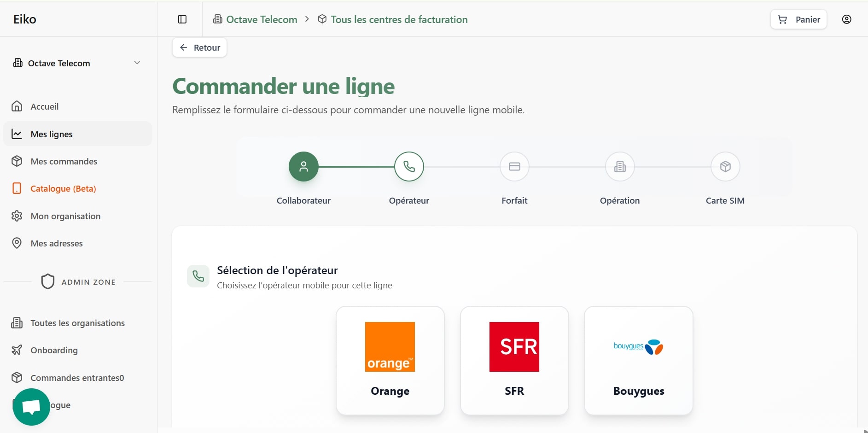Open Octave Telecom breadcrumb selector

point(256,19)
